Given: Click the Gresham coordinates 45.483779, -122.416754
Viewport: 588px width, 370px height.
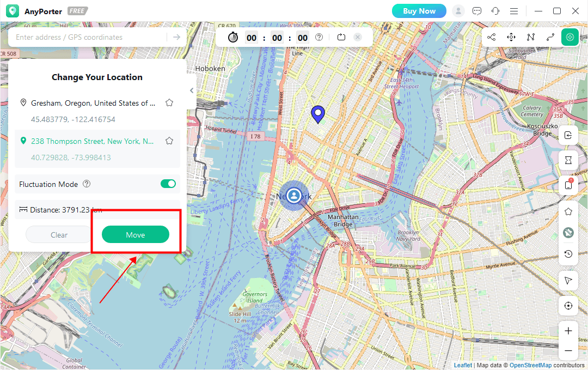Looking at the screenshot, I should [x=73, y=120].
